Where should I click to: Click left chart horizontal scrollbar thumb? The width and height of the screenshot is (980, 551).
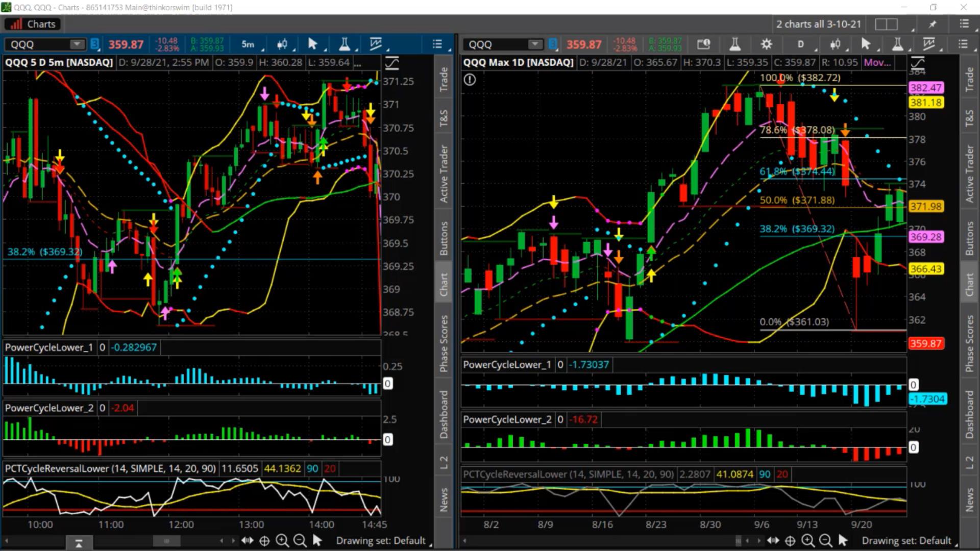point(166,541)
